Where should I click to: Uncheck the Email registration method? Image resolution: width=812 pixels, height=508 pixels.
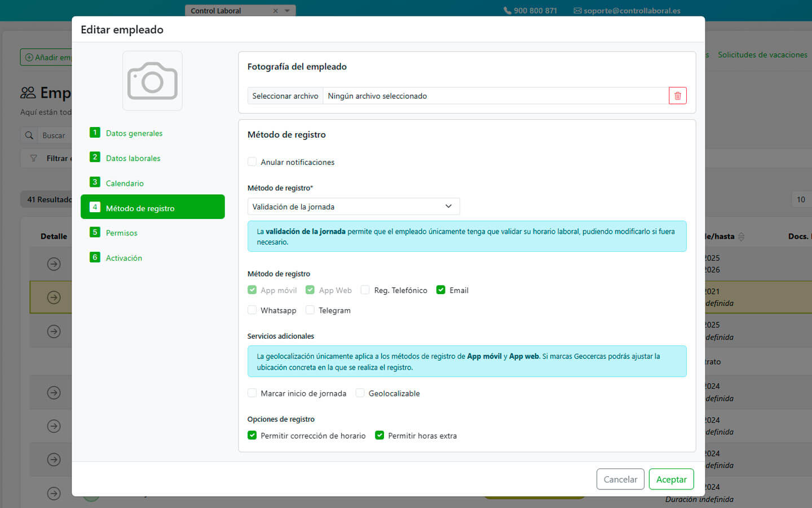pyautogui.click(x=441, y=290)
